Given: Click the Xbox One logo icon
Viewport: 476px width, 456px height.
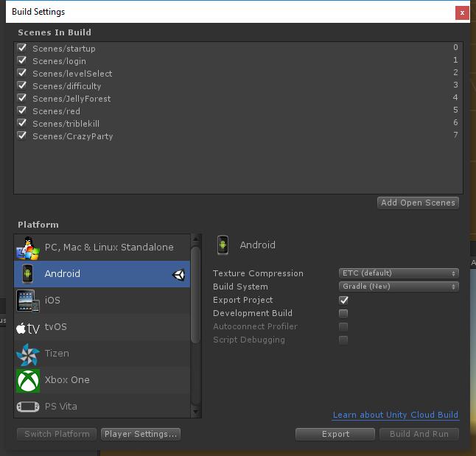Looking at the screenshot, I should point(28,381).
